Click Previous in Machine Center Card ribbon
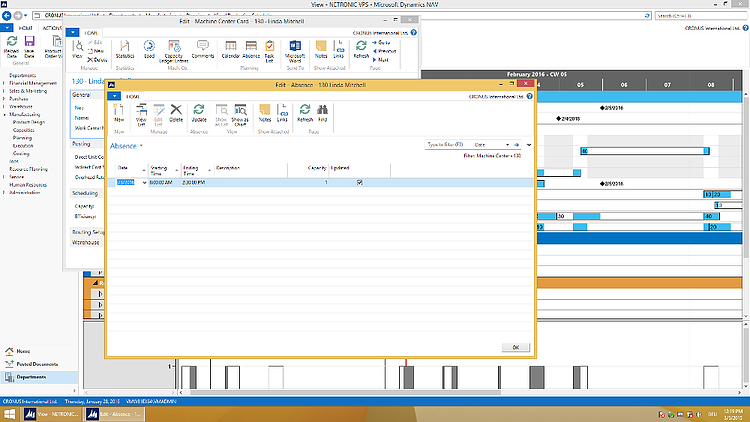The height and width of the screenshot is (422, 750). click(384, 51)
